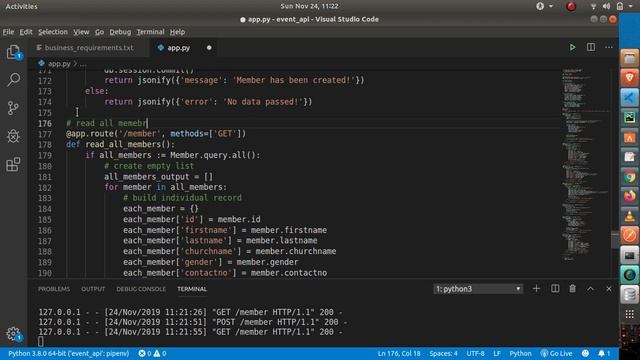Open the View menu

tap(81, 32)
